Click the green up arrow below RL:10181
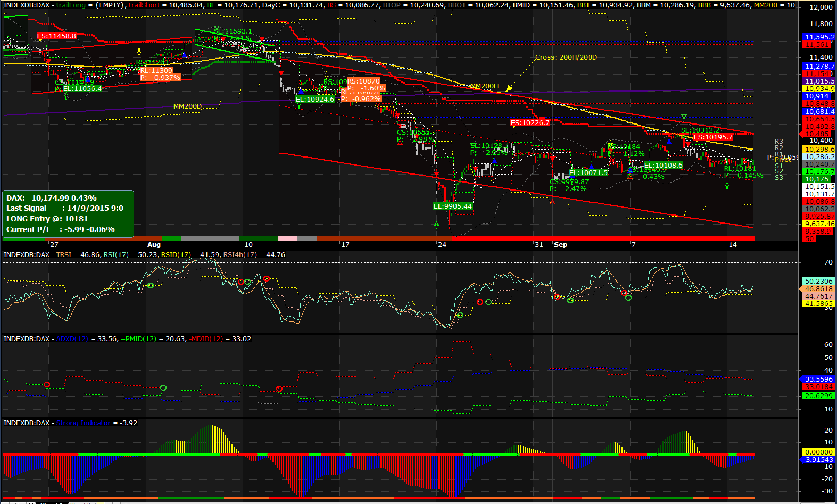Screen dimensions: 837x504 coord(727,185)
